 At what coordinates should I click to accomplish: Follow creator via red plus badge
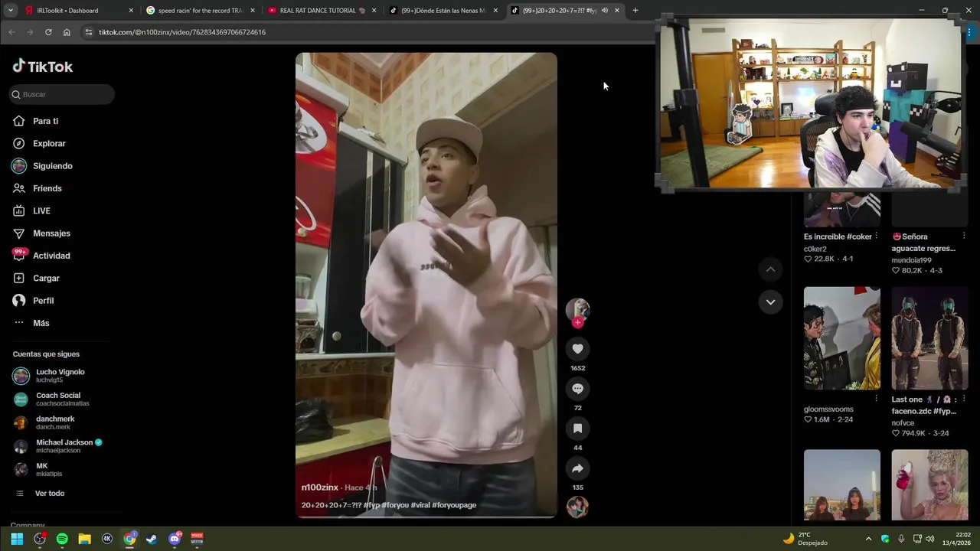point(578,323)
